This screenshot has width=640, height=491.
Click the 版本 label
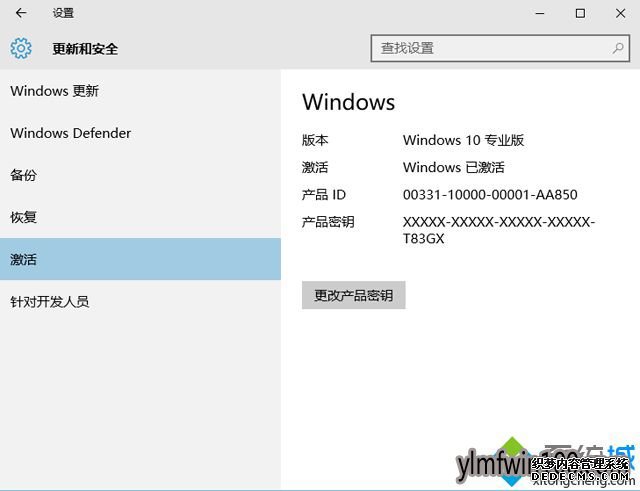pos(315,140)
